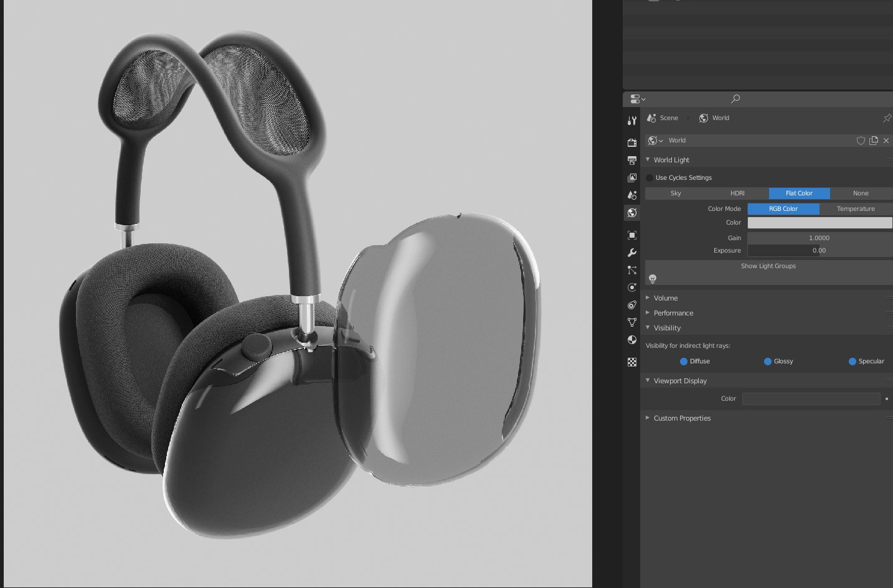Open the Tool properties tab

(632, 121)
